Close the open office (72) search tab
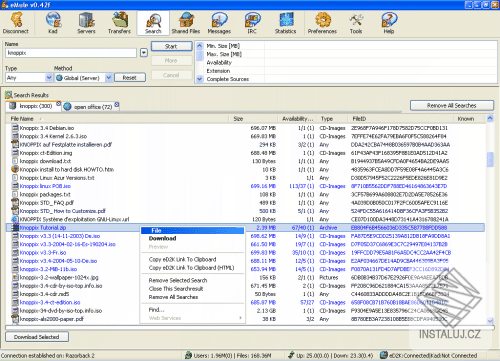The image size is (500, 361). 117,104
